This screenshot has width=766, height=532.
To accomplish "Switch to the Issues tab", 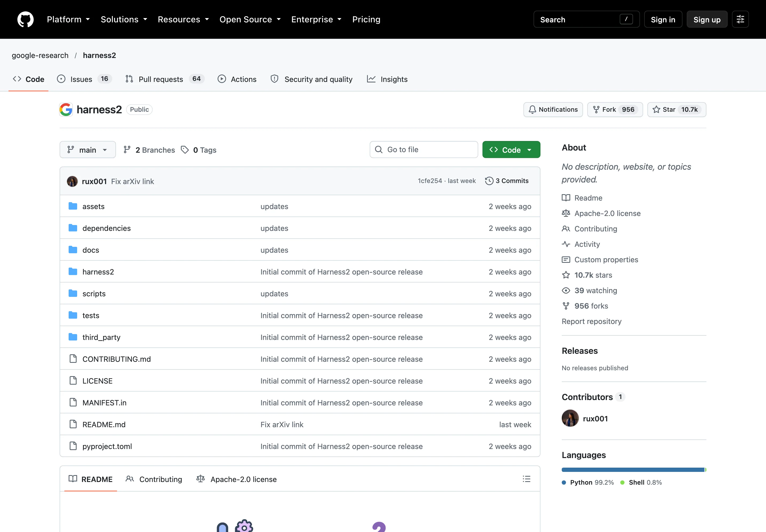I will [x=84, y=79].
